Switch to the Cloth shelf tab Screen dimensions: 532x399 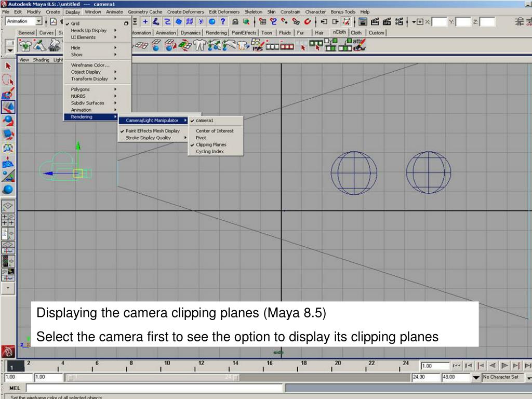(356, 33)
